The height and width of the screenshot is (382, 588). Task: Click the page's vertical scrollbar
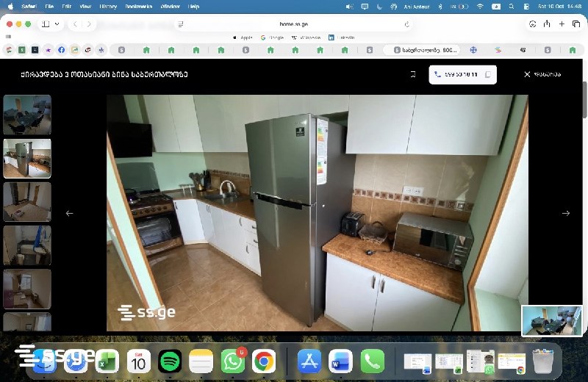click(584, 99)
